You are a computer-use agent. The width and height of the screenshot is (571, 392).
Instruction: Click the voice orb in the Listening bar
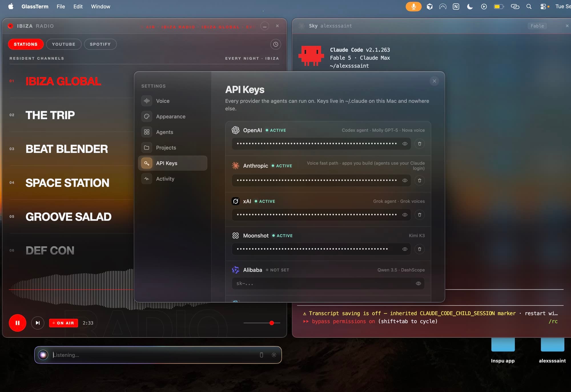(43, 355)
